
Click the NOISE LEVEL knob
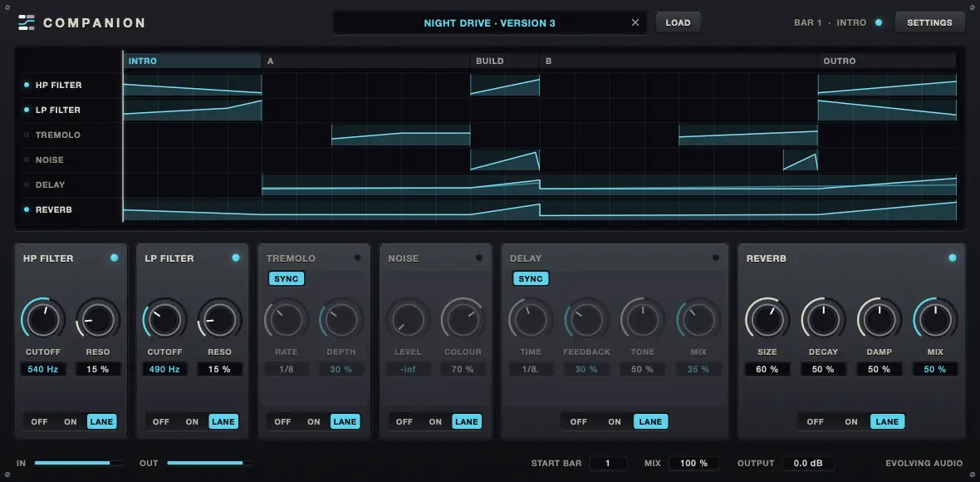[x=408, y=319]
